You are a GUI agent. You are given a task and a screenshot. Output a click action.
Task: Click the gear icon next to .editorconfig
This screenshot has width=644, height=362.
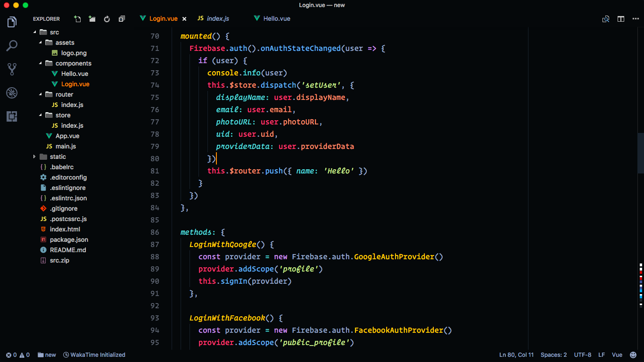click(x=43, y=177)
